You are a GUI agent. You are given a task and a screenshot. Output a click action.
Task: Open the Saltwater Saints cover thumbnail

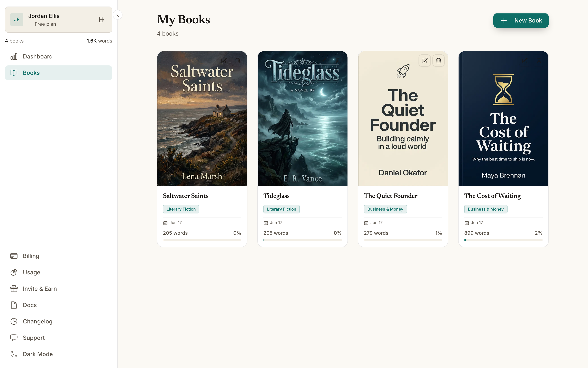pyautogui.click(x=202, y=119)
